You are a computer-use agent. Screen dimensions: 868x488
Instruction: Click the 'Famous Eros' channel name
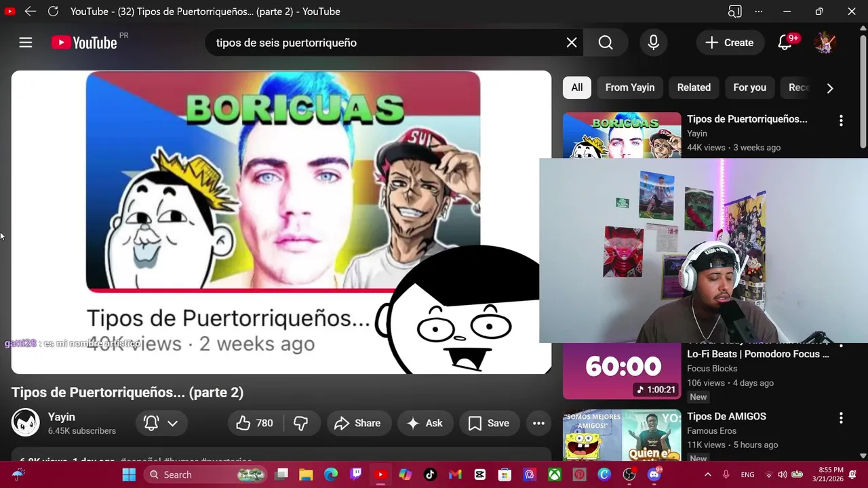[x=711, y=431]
